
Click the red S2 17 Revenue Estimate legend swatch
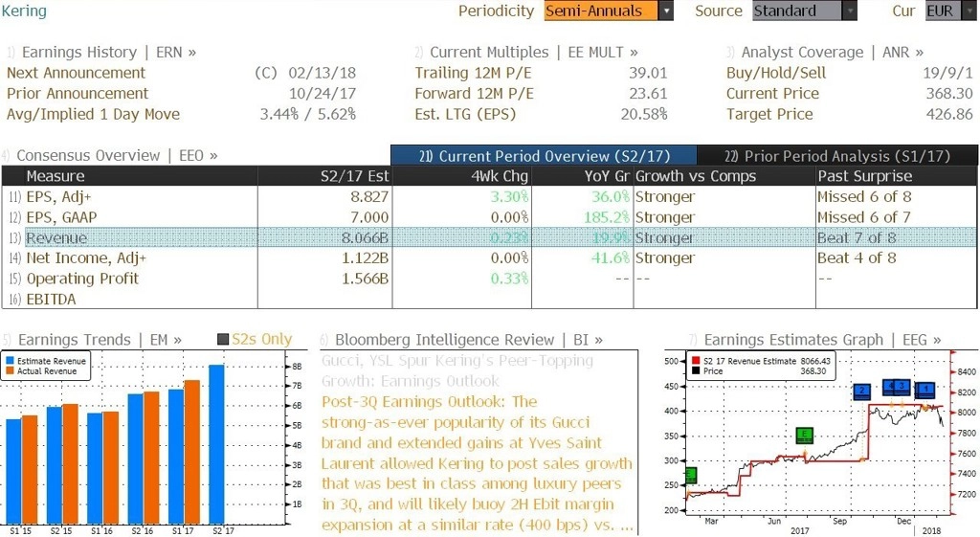tap(696, 361)
